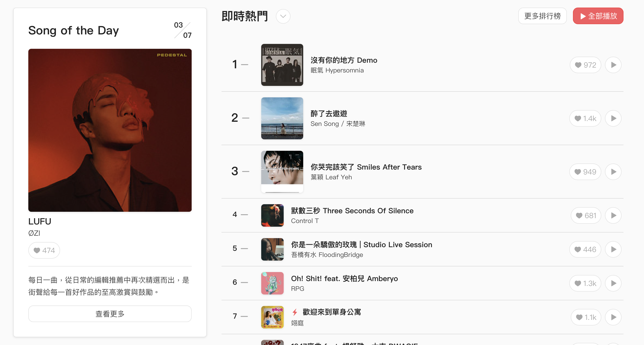Toggle like on 醉了去遨遊 (1.4k)
The width and height of the screenshot is (644, 345).
click(x=585, y=118)
